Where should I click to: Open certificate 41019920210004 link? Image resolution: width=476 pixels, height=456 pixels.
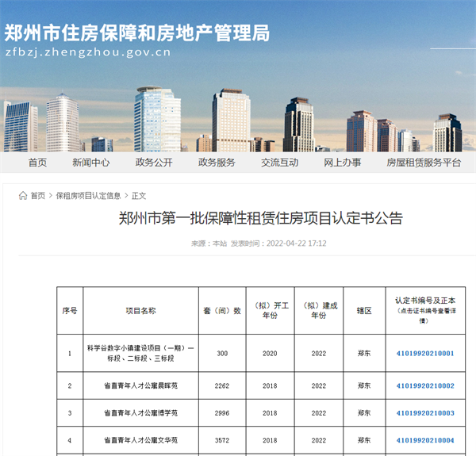click(x=424, y=440)
